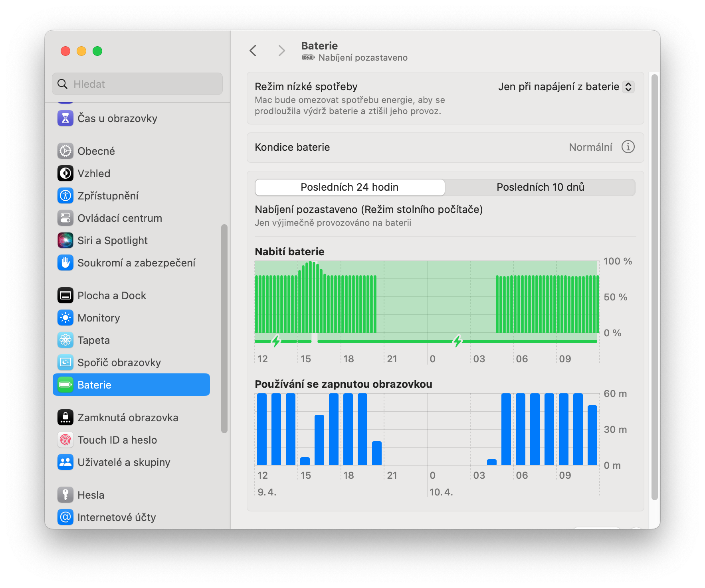Click the low power mode description text
The height and width of the screenshot is (588, 705).
[350, 106]
